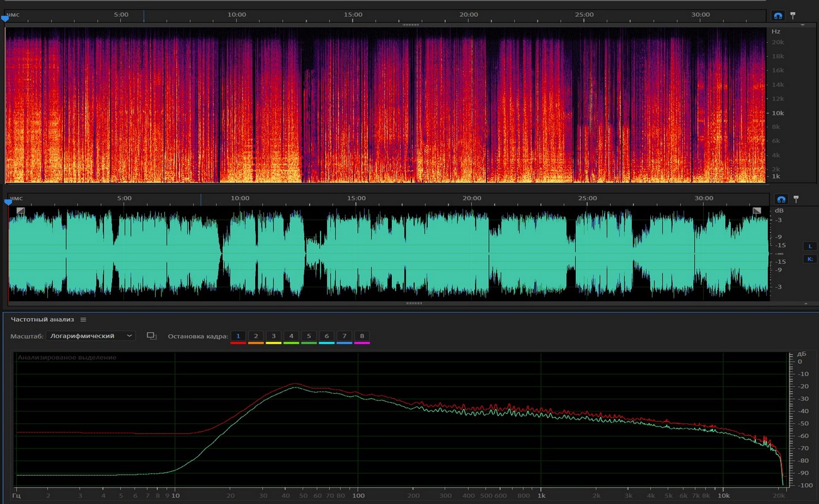Click the fade-in handle at waveform start
The image size is (819, 504).
pos(21,211)
